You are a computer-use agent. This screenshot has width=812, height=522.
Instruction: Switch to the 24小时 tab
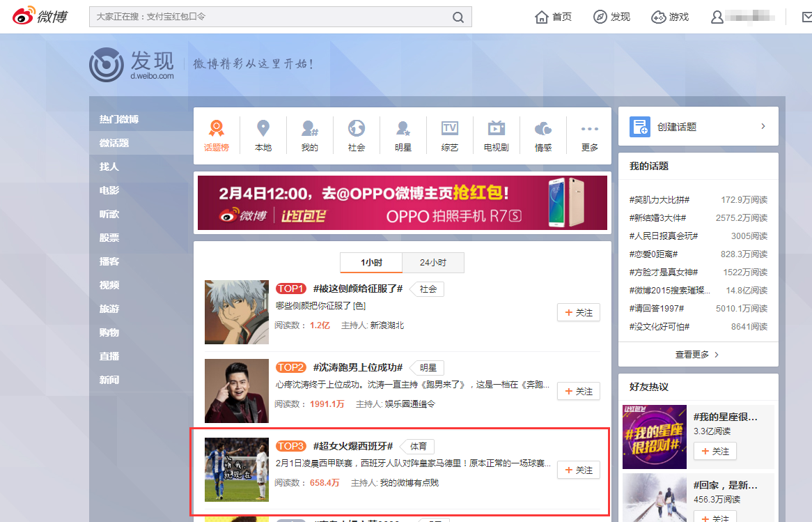click(x=432, y=263)
